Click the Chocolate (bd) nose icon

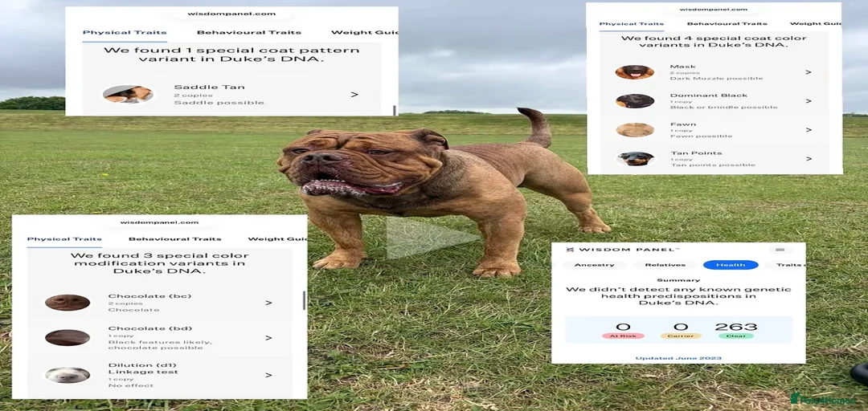(x=67, y=337)
